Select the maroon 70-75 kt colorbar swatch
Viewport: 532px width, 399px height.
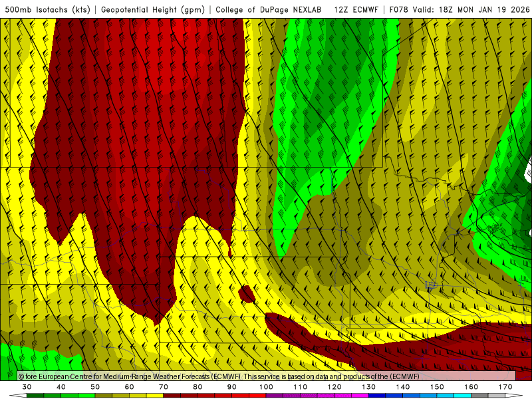[172, 396]
